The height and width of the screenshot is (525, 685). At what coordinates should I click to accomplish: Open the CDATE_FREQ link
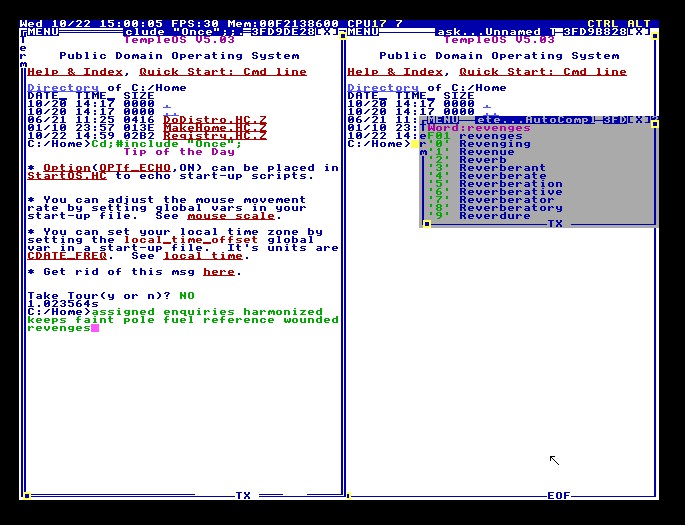[67, 256]
